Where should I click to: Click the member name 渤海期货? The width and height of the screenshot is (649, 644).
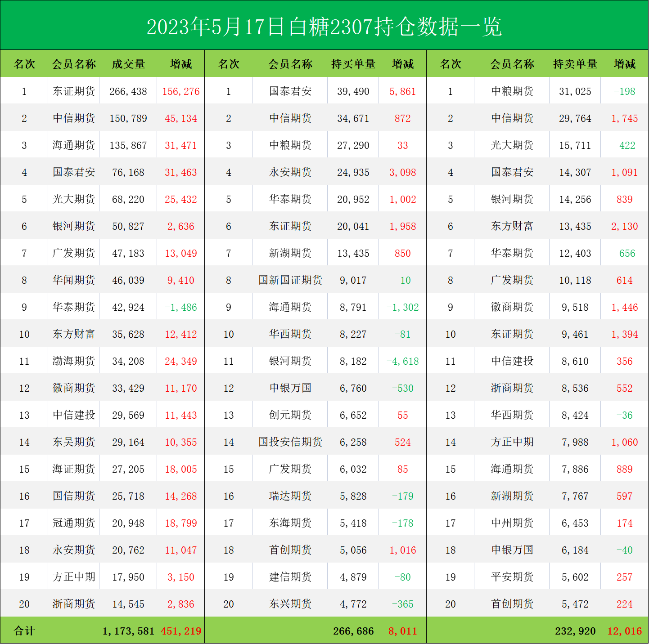(x=74, y=361)
